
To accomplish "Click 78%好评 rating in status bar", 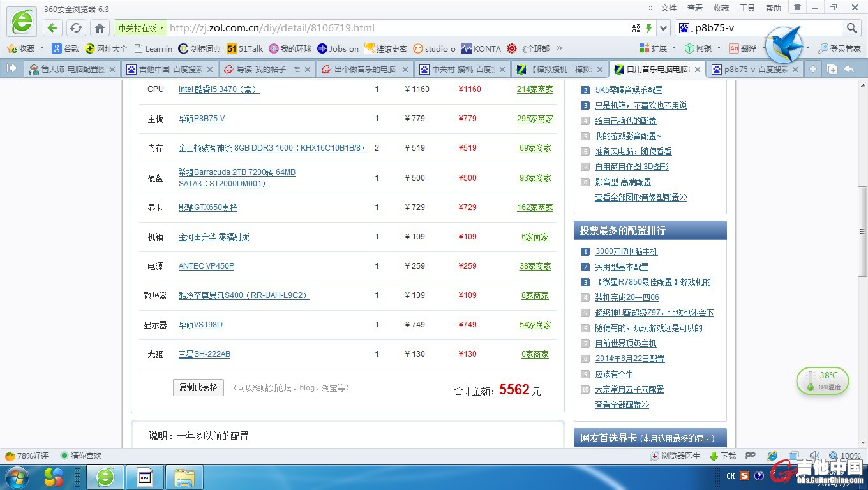I will coord(27,456).
